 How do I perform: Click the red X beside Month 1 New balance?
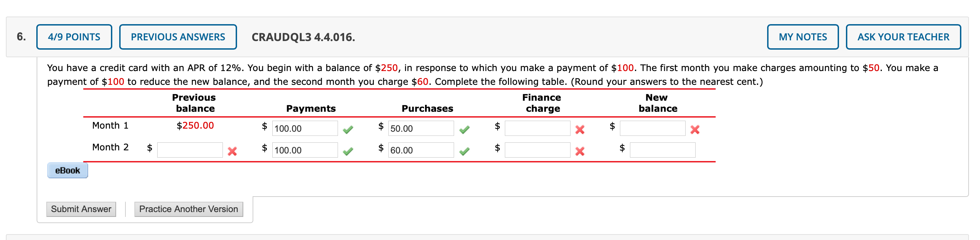[695, 130]
